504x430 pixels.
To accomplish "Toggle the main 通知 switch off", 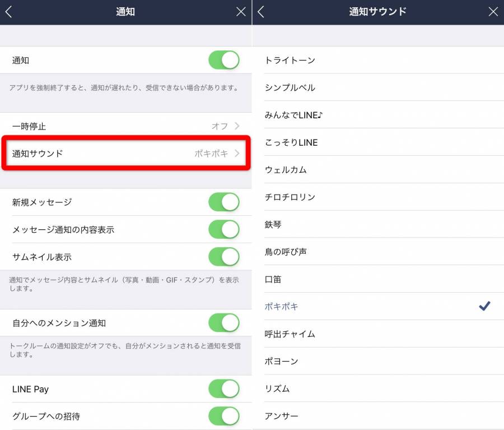I will coord(223,60).
